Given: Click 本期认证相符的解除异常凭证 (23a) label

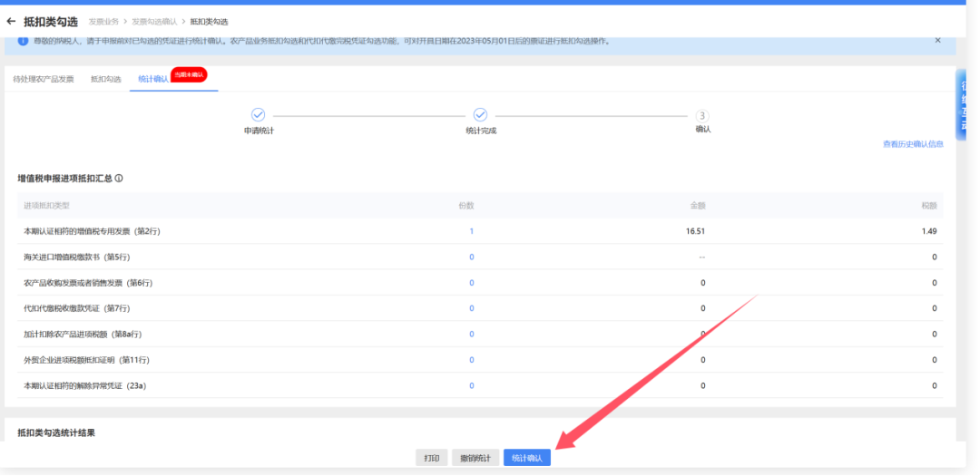Looking at the screenshot, I should [85, 386].
